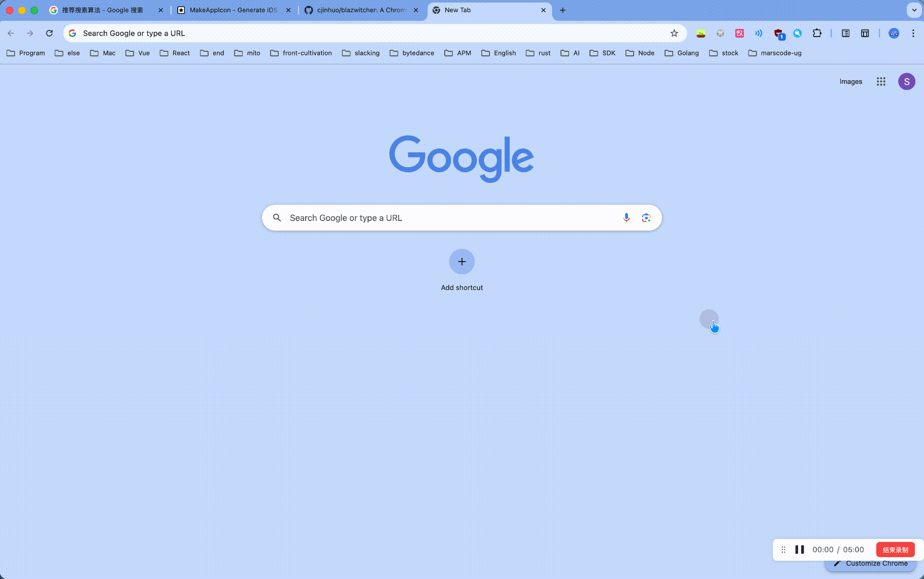Image resolution: width=924 pixels, height=579 pixels.
Task: Expand the tab search dropdown arrow
Action: coord(914,10)
